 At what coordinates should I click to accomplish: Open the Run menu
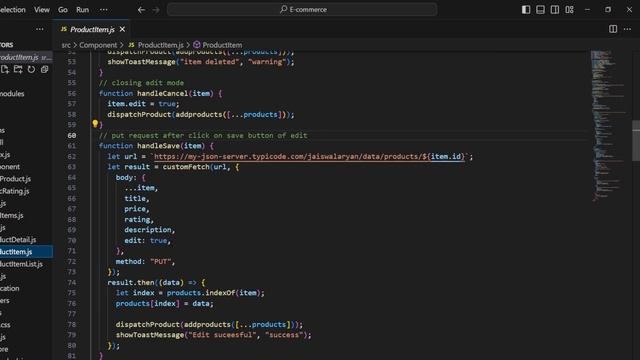coord(82,9)
